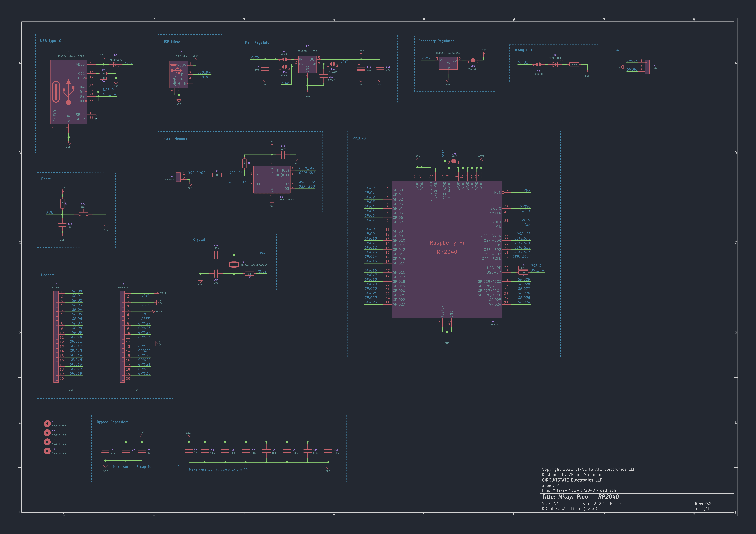Image resolution: width=756 pixels, height=534 pixels.
Task: Select the 470R resistor R4
Action: click(574, 64)
